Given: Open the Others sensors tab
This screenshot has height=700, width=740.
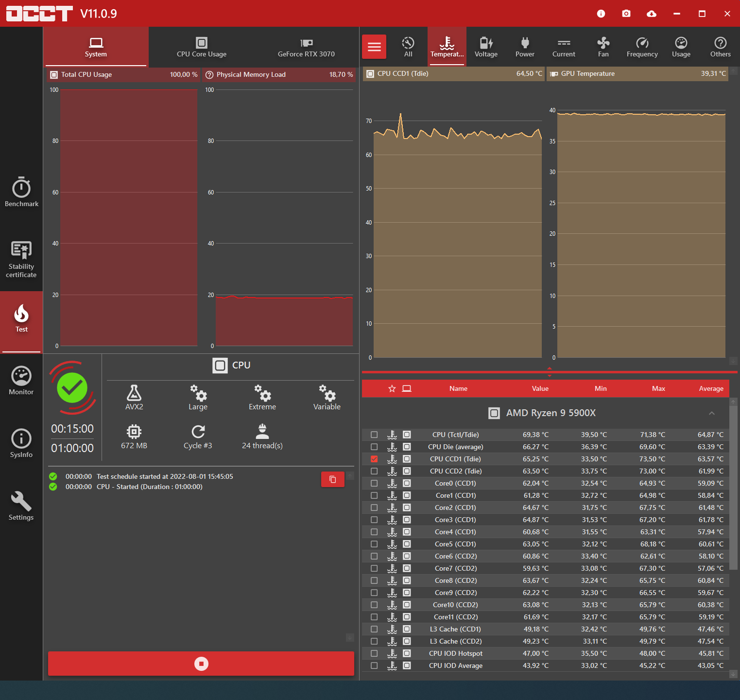Looking at the screenshot, I should (x=721, y=47).
